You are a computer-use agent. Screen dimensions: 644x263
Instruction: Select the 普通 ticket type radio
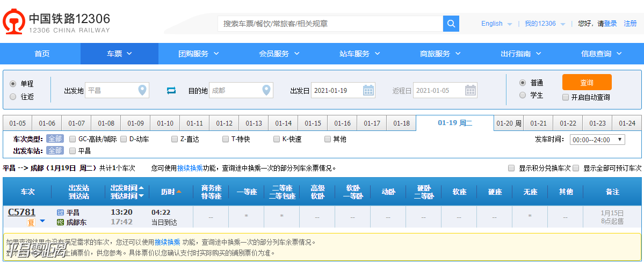coord(523,83)
